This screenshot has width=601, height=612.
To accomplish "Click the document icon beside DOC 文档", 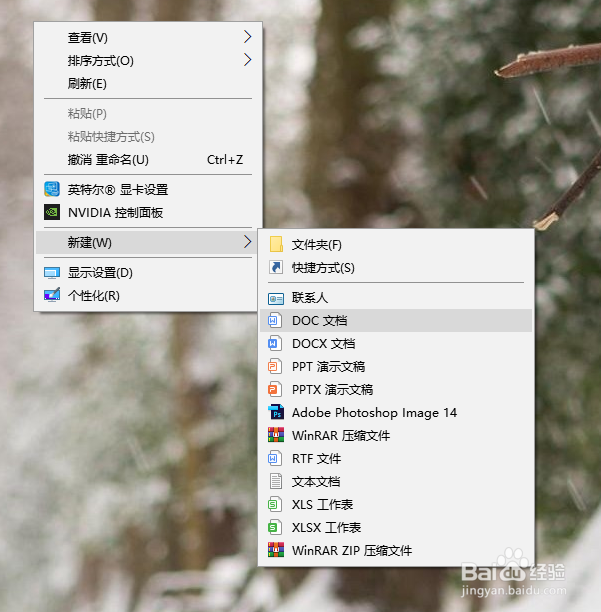I will point(274,320).
